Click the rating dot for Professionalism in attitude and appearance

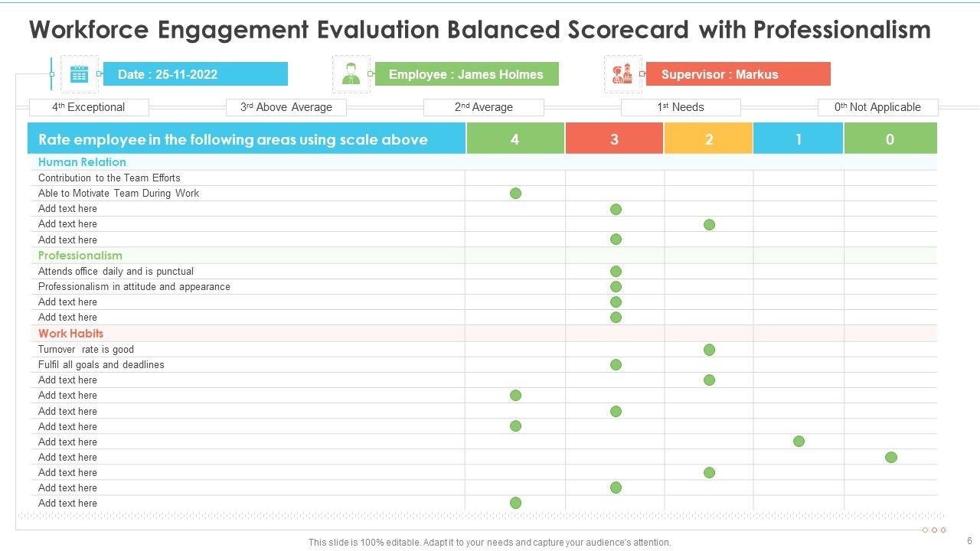click(616, 287)
